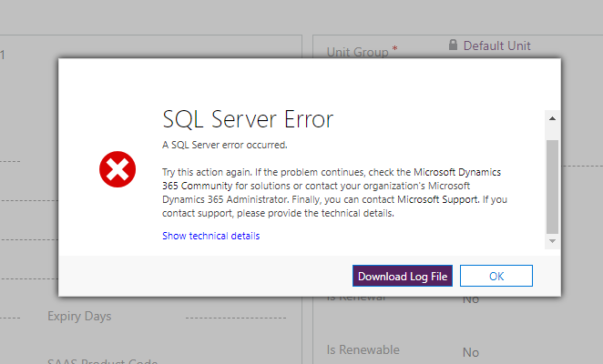
Task: Click the Unit Group field label
Action: coord(358,52)
